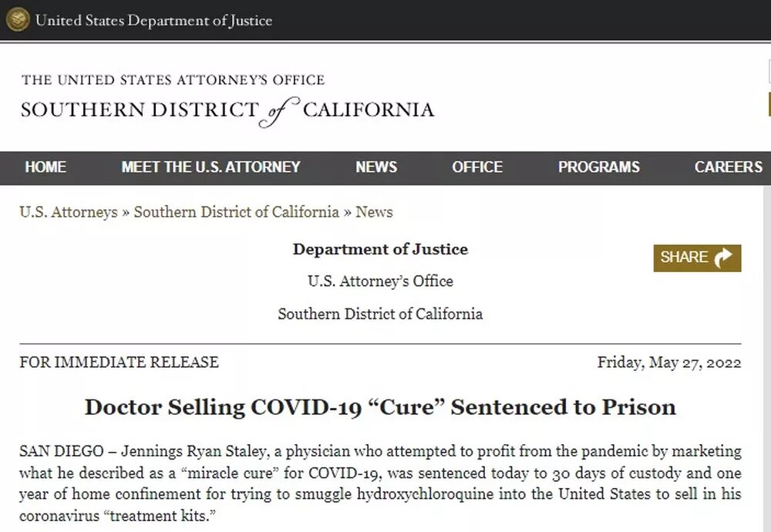
Task: Open the News breadcrumb link
Action: pos(374,212)
